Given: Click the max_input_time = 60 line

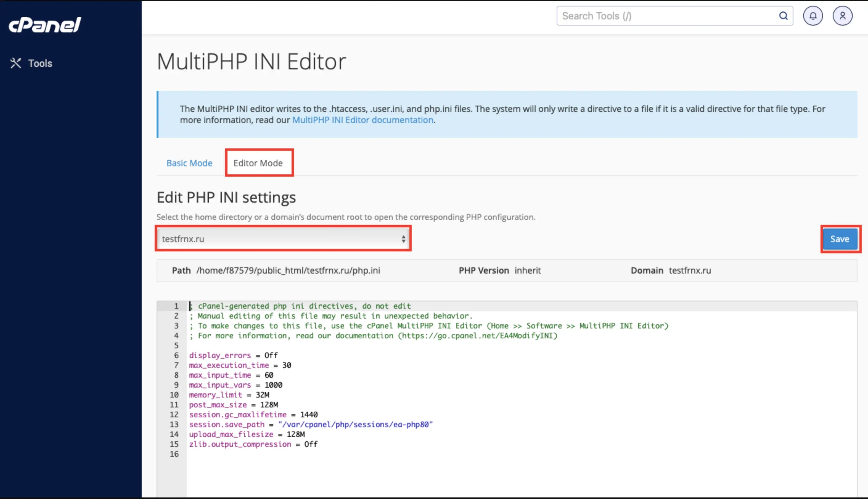Looking at the screenshot, I should point(231,375).
